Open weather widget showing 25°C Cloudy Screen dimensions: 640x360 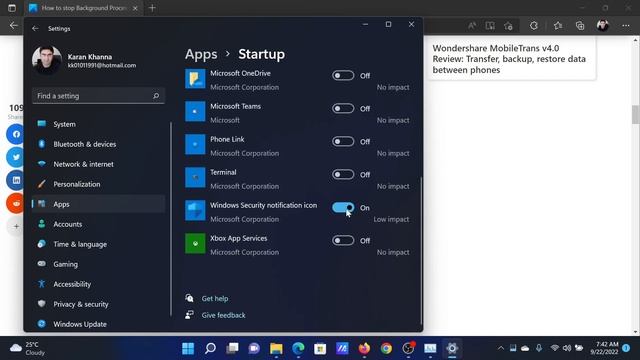28,348
